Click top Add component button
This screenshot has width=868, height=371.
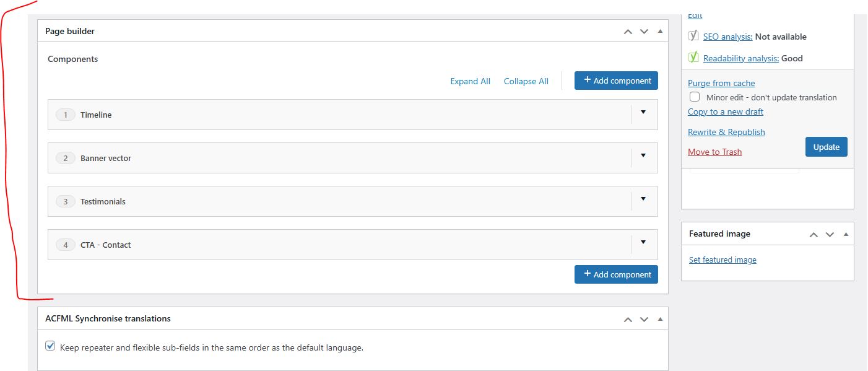(616, 81)
